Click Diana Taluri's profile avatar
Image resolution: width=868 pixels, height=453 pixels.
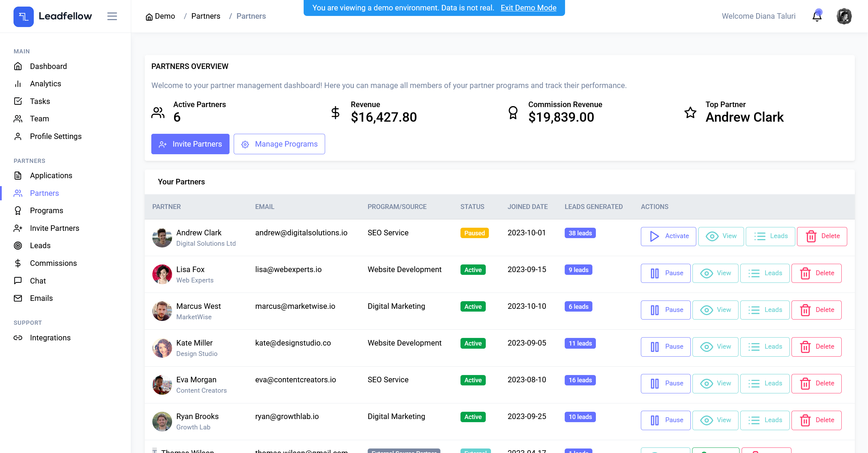click(844, 16)
